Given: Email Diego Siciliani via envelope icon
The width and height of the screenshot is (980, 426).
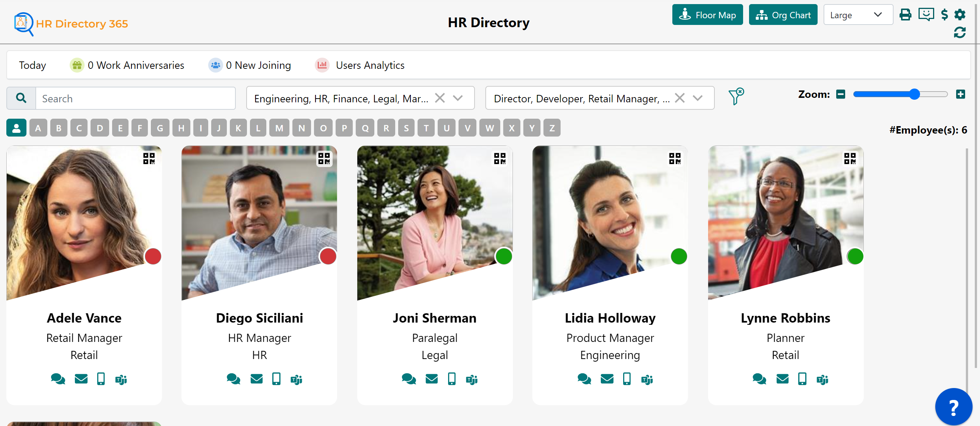Looking at the screenshot, I should click(256, 379).
